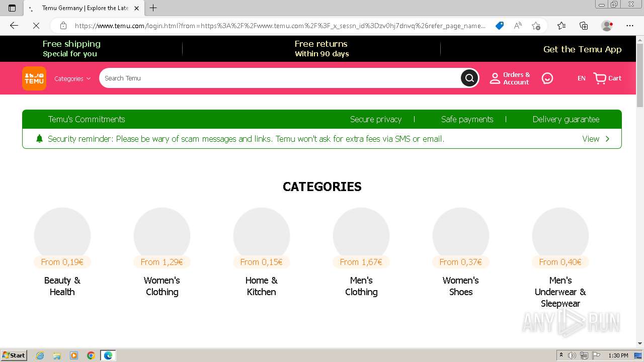Click the volume speaker tray icon
This screenshot has height=362, width=644.
coord(572,355)
